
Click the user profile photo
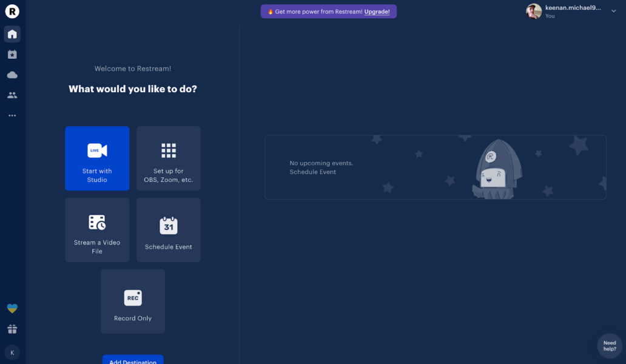pos(534,12)
